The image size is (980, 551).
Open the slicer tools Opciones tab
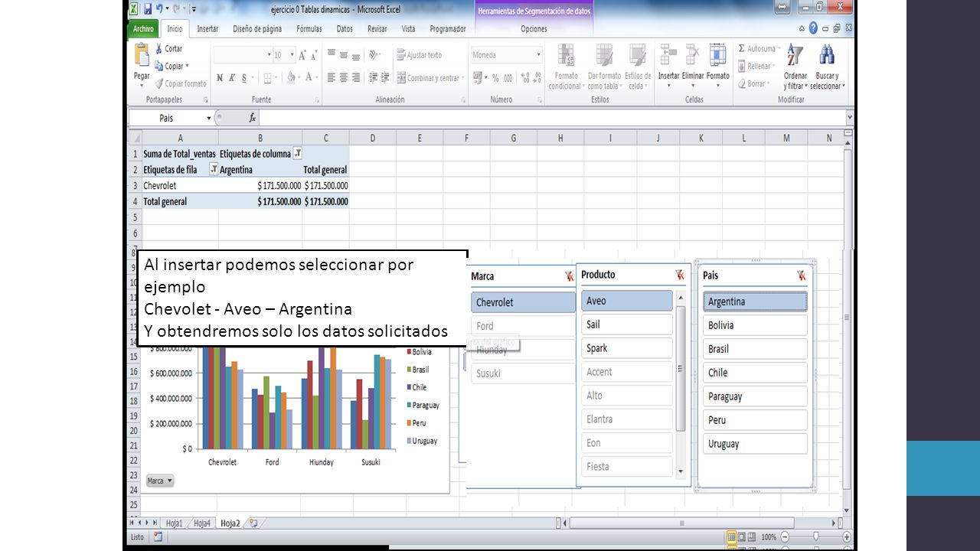(x=534, y=29)
